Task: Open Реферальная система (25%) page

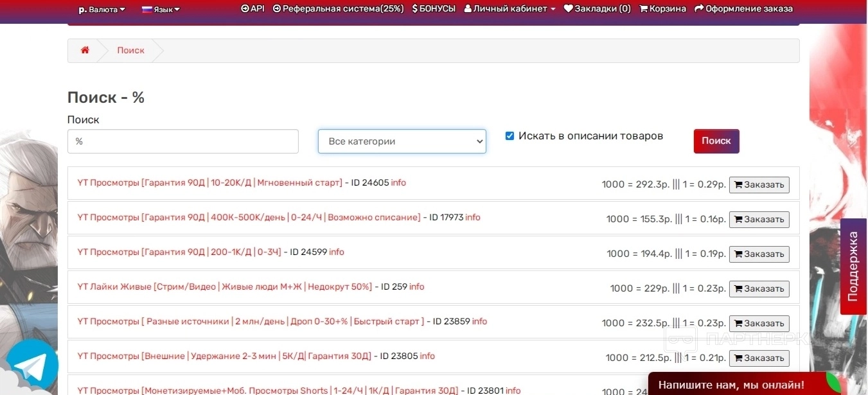Action: coord(339,9)
